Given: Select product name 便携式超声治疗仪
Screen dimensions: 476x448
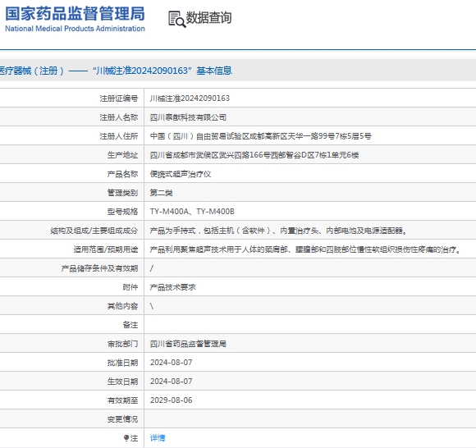Looking at the screenshot, I should coord(181,174).
